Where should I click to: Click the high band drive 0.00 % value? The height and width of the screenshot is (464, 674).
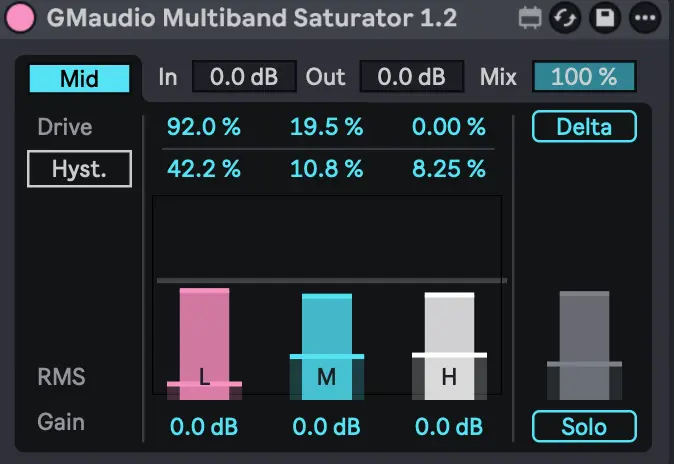449,127
